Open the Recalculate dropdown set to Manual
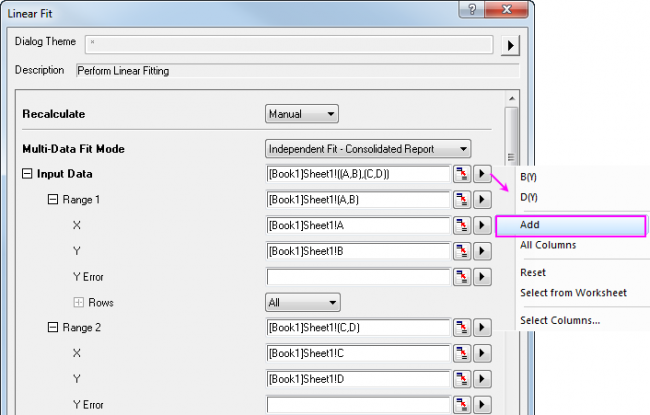650x415 pixels. click(302, 114)
